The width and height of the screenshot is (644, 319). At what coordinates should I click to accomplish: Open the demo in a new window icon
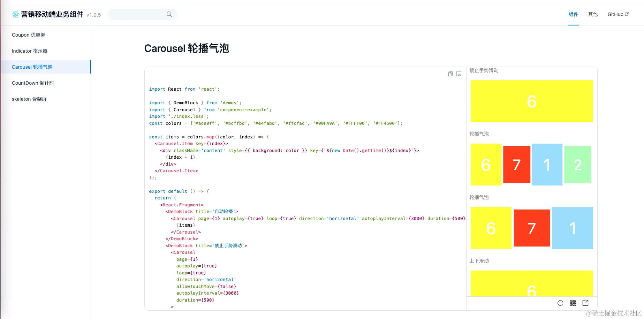[x=585, y=303]
